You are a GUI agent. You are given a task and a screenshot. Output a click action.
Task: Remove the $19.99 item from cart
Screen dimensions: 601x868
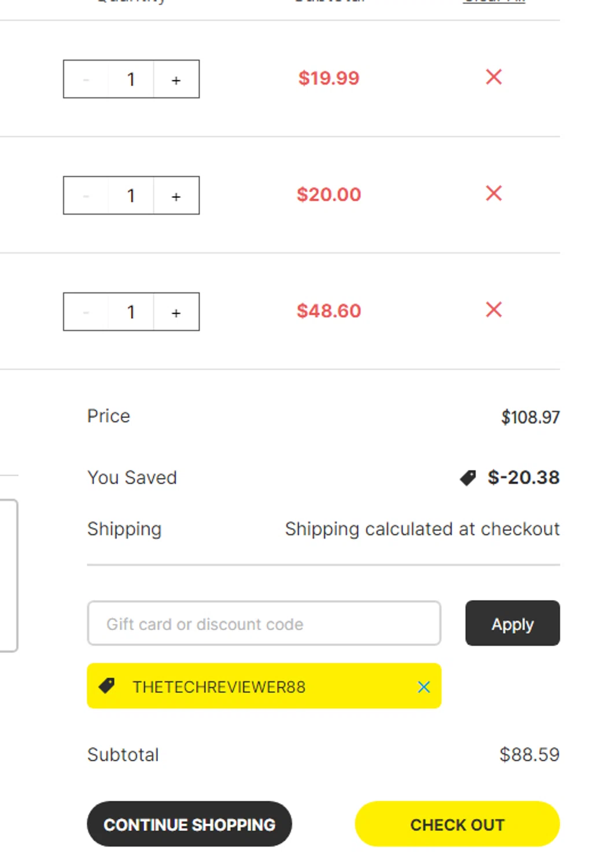(493, 77)
